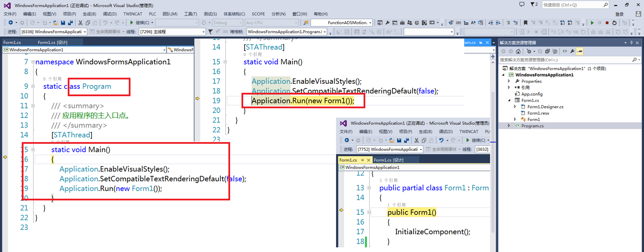
Task: Select Program.cs in Solution Explorer
Action: [532, 126]
